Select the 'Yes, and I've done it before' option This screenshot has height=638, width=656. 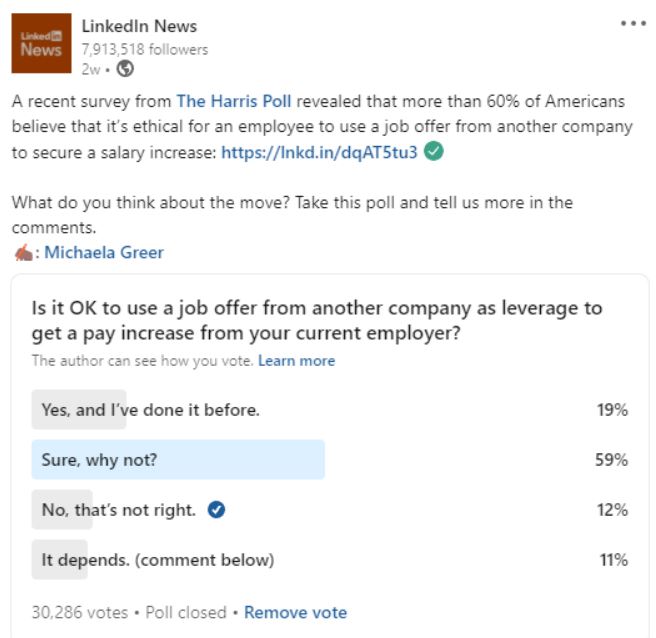point(330,410)
